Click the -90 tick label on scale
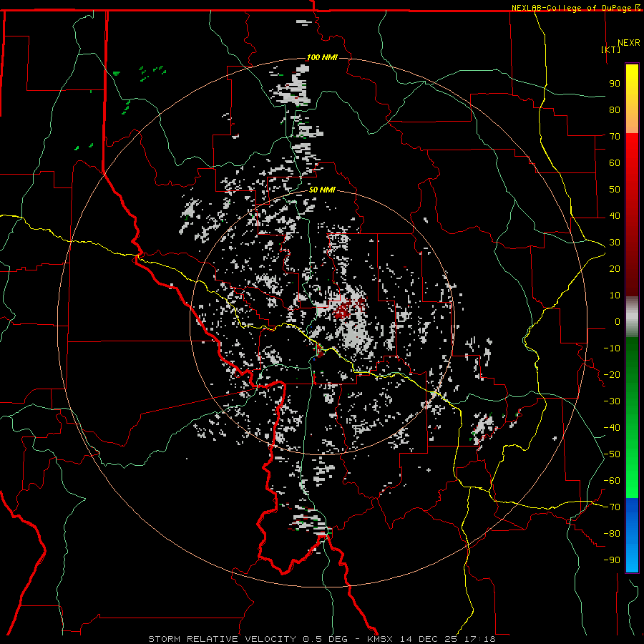The image size is (644, 644). pyautogui.click(x=612, y=560)
